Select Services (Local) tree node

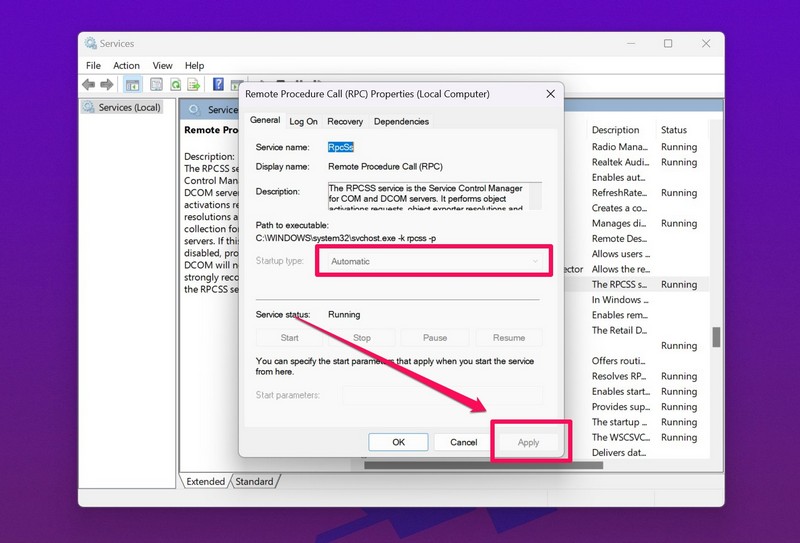tap(123, 107)
